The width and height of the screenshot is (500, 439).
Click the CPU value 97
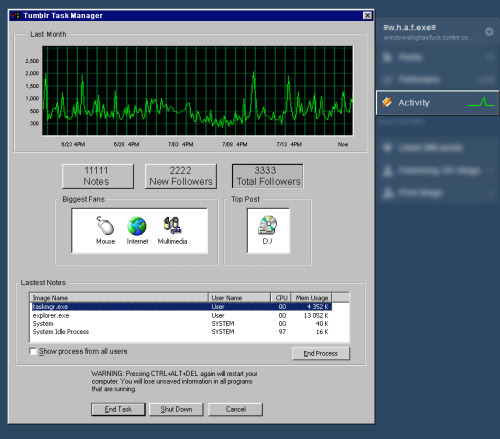coord(282,332)
